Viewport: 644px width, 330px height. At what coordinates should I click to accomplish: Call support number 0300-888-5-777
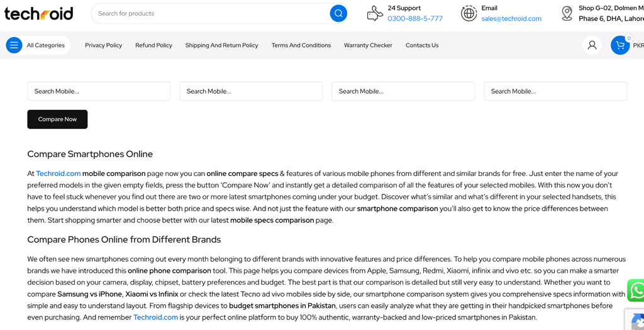click(415, 18)
